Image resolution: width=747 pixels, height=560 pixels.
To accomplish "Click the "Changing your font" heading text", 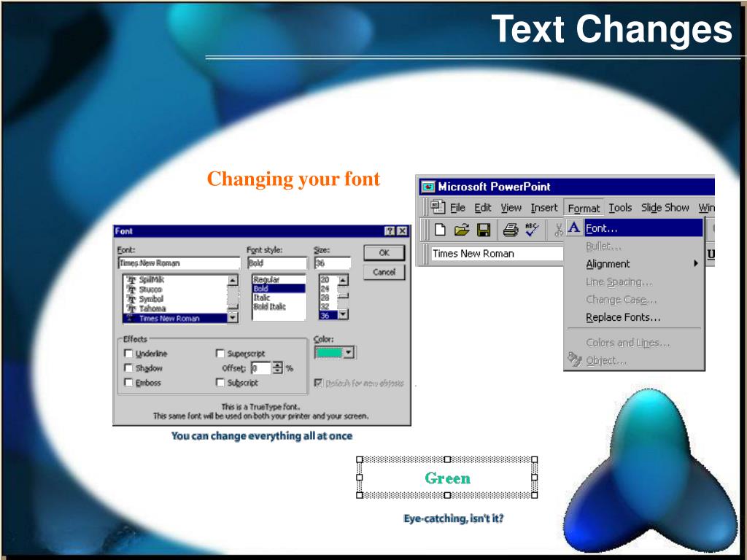I will 293,179.
